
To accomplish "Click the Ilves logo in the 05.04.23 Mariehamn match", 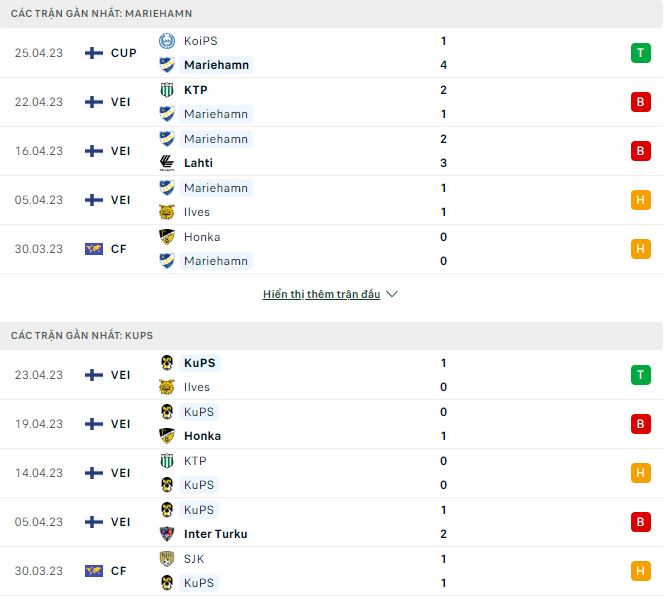I will [x=166, y=212].
